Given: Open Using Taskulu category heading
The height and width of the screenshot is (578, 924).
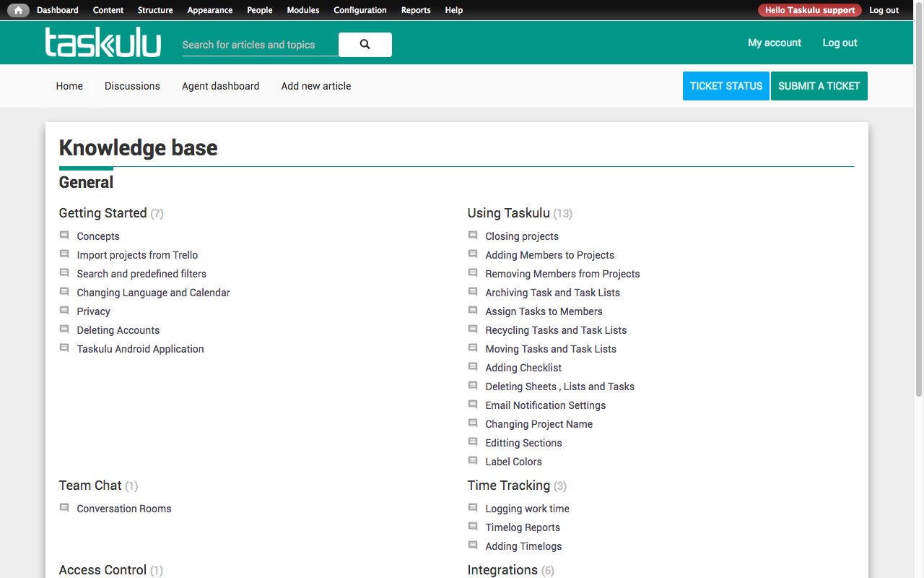Looking at the screenshot, I should pos(509,213).
